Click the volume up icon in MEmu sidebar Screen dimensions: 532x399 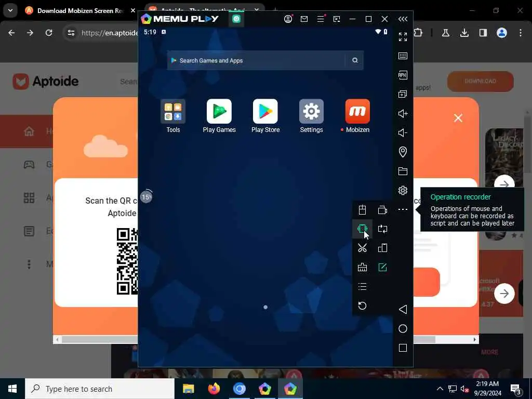pos(403,113)
